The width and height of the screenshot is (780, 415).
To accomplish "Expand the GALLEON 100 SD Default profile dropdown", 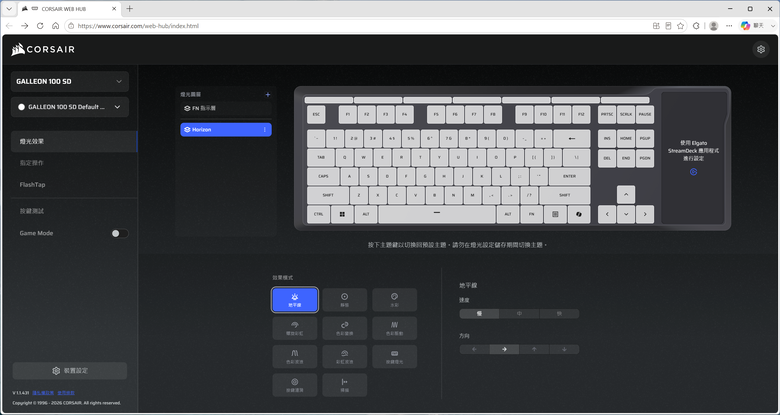I will click(70, 107).
